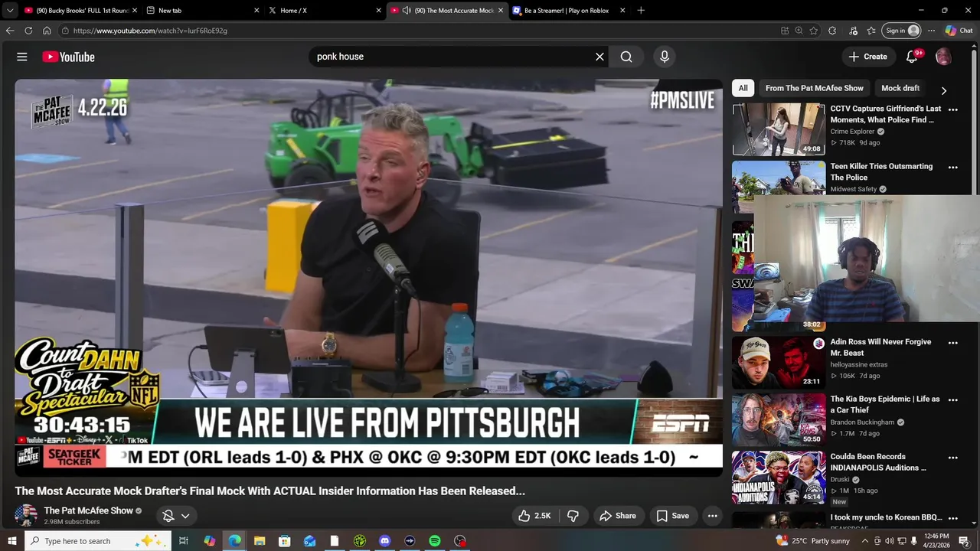Show hidden system tray icons chevron
Screen dimensions: 980x551
[865, 541]
